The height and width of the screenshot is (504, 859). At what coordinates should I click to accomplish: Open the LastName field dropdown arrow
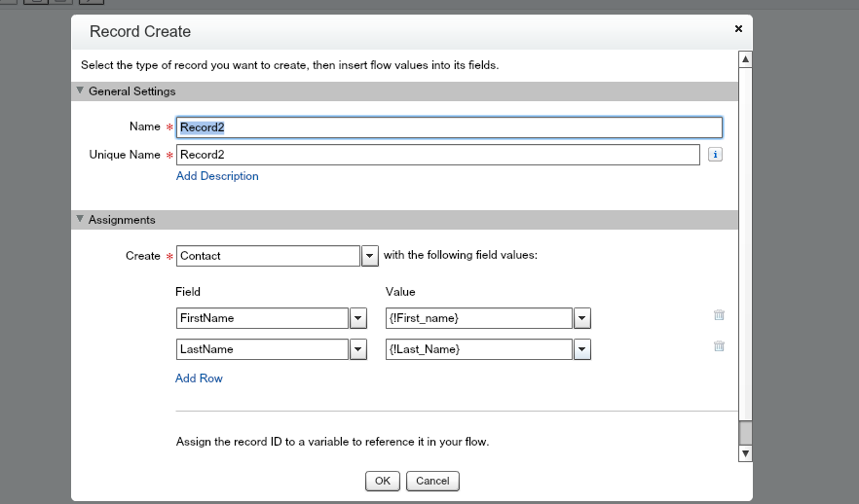(x=357, y=349)
